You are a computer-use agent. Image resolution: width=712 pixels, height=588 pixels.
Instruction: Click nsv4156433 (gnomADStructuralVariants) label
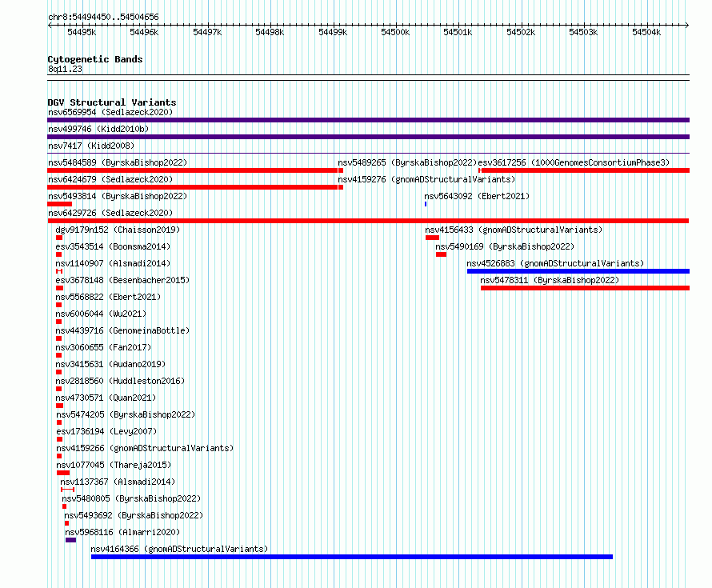click(x=514, y=230)
